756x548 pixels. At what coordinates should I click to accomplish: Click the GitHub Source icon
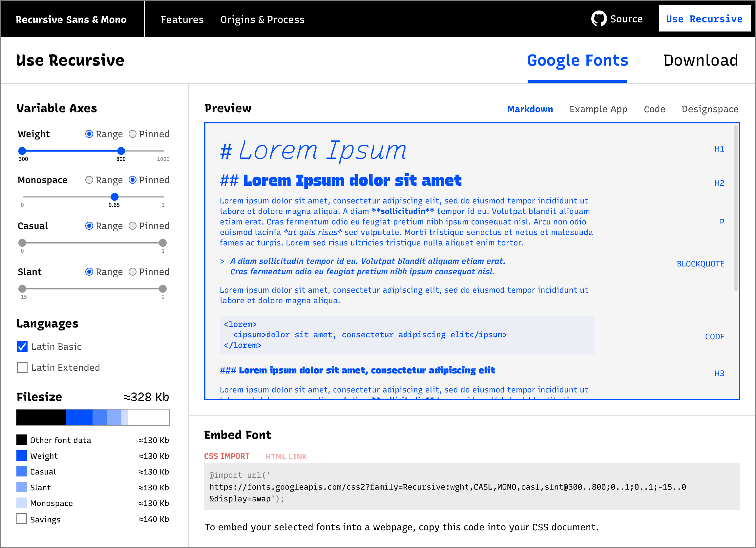pyautogui.click(x=599, y=19)
